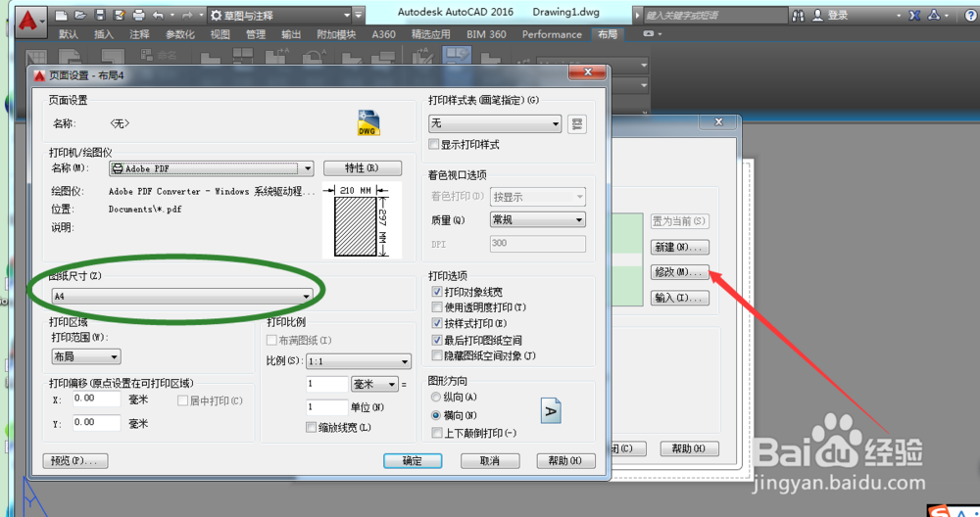This screenshot has height=517, width=980.
Task: Click the Redo arrow icon
Action: coord(186,15)
